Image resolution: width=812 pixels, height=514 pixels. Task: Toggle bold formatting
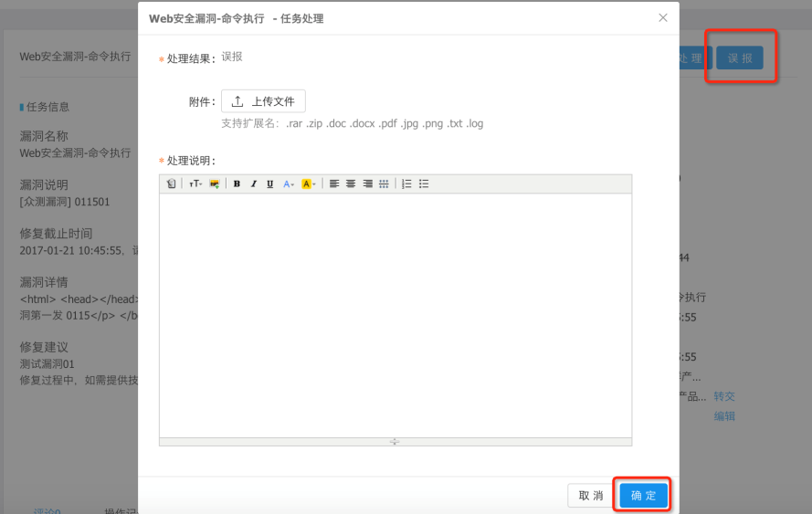[x=237, y=184]
